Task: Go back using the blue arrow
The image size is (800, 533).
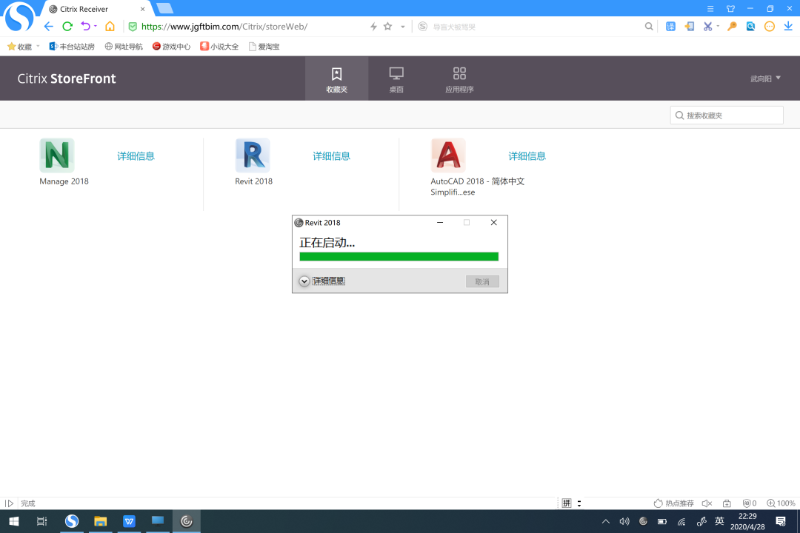Action: click(x=48, y=27)
